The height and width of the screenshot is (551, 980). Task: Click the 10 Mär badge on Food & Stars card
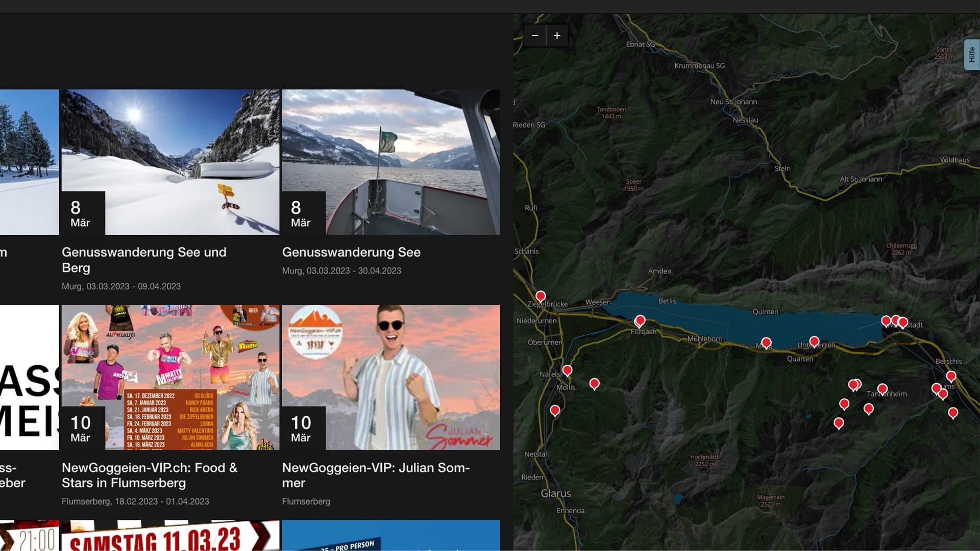(83, 428)
